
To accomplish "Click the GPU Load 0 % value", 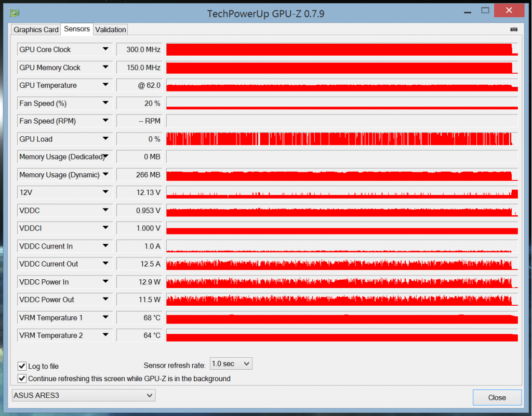I will pos(139,139).
